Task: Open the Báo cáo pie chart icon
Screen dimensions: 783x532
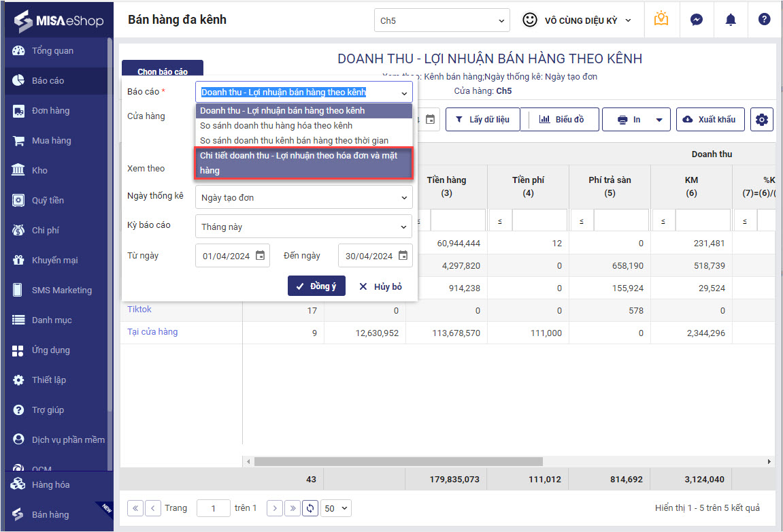Action: coord(18,80)
